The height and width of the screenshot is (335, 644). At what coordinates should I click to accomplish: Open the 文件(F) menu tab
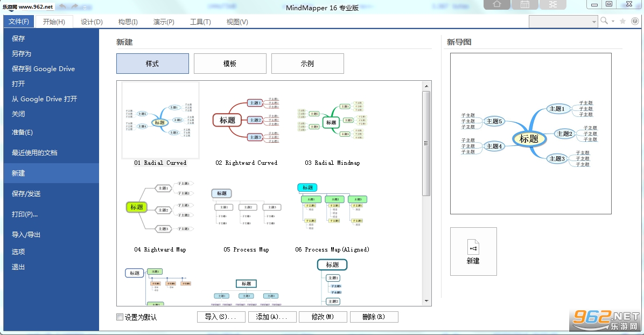18,22
